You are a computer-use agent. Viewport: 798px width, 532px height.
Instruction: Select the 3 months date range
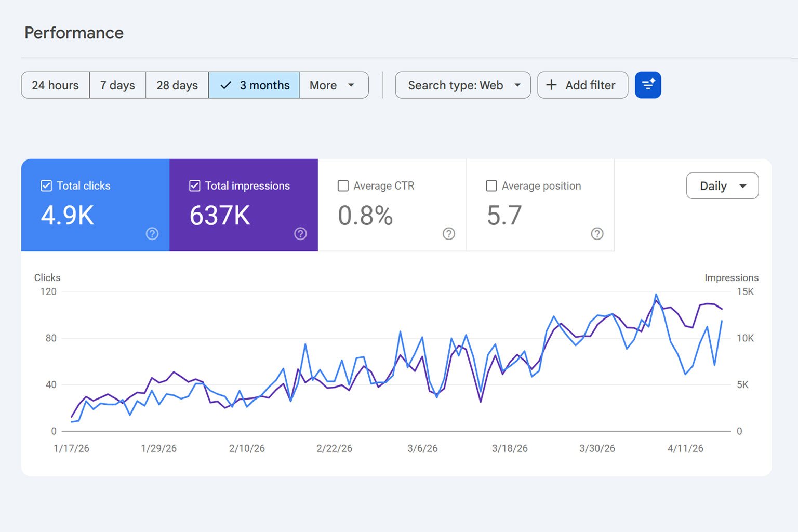click(254, 85)
